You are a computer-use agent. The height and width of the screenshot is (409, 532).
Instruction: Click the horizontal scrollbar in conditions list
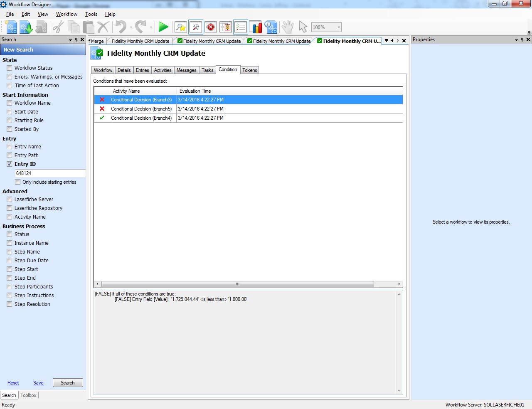238,284
